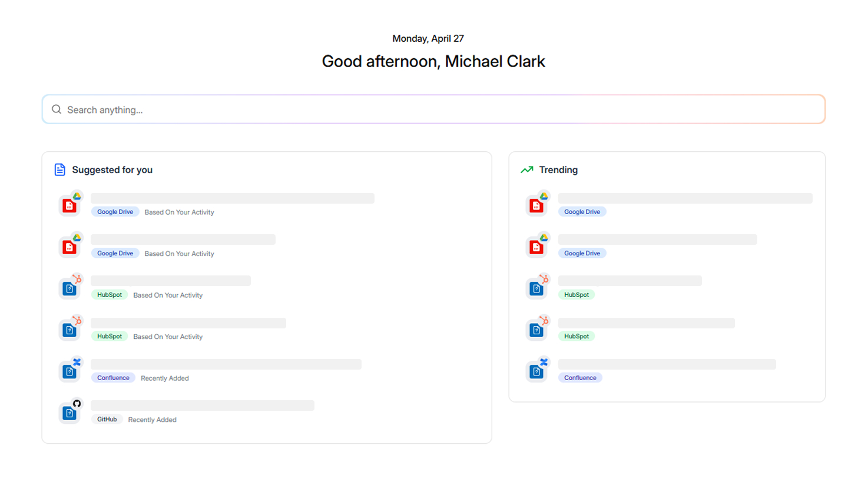Viewport: 868px width, 482px height.
Task: Click the Confluence tag in Suggested list
Action: 113,378
